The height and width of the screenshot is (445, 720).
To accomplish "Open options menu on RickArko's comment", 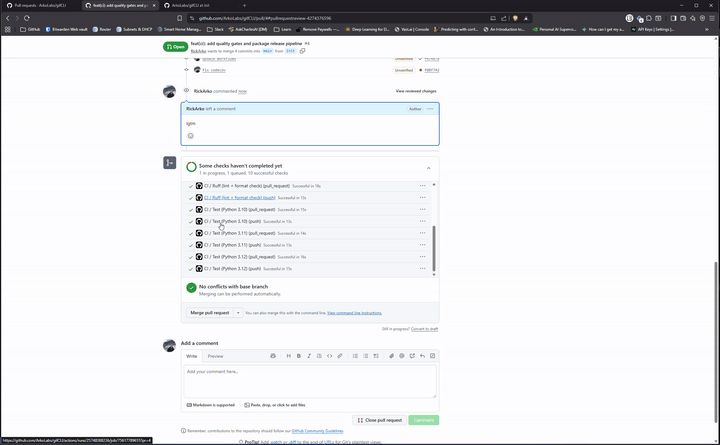I will [430, 109].
